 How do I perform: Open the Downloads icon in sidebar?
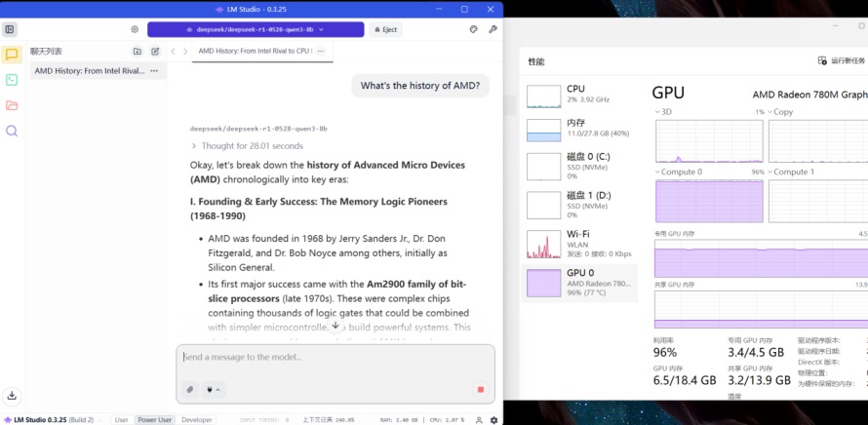pos(12,396)
